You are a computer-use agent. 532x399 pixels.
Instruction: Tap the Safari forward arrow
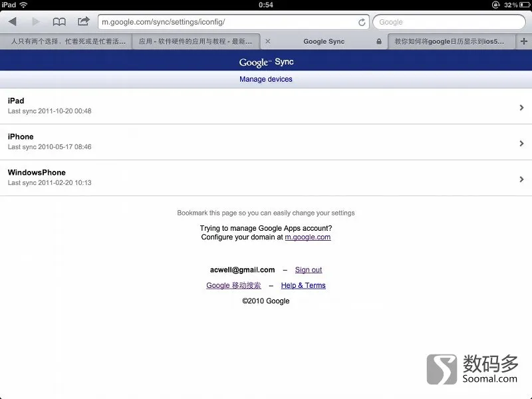(x=36, y=22)
